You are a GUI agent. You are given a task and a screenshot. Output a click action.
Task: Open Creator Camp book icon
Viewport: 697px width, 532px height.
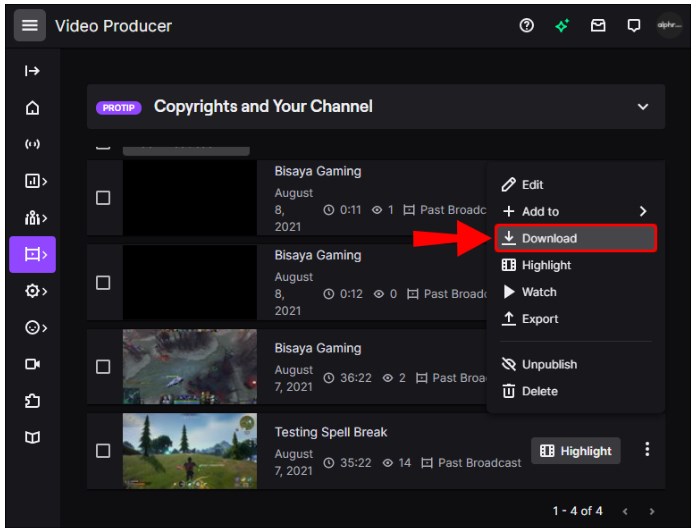click(32, 437)
